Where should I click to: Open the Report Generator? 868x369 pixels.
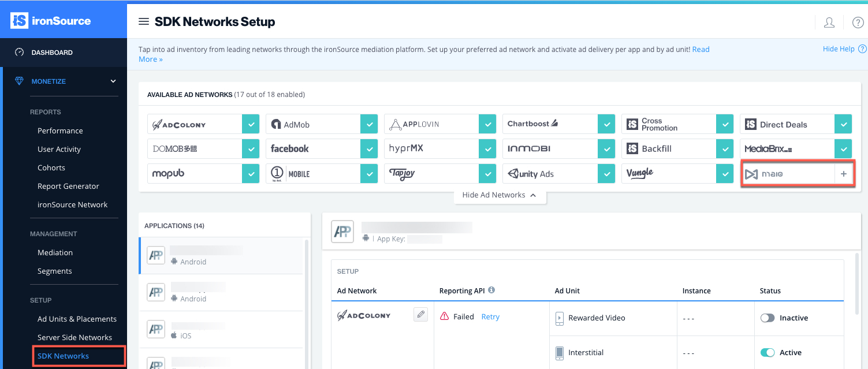click(x=68, y=186)
